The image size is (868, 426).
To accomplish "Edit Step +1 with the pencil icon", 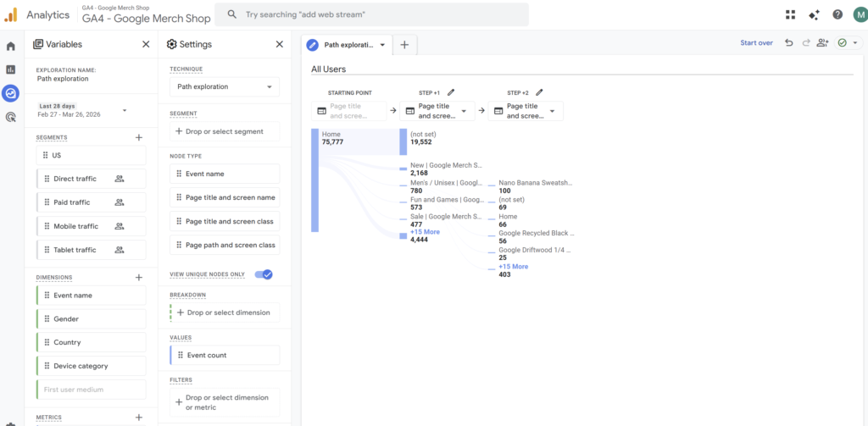I will click(451, 92).
